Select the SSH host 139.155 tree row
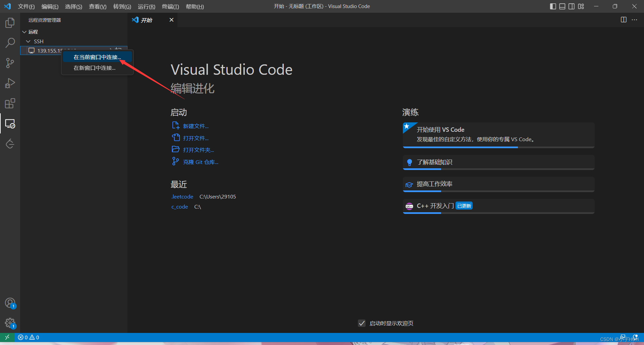This screenshot has width=644, height=345. [74, 51]
